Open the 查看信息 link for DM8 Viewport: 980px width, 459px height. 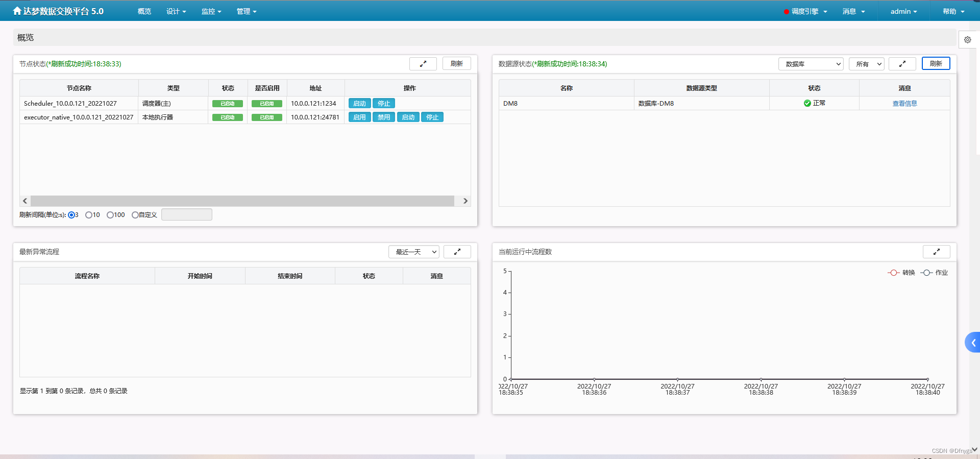[904, 103]
